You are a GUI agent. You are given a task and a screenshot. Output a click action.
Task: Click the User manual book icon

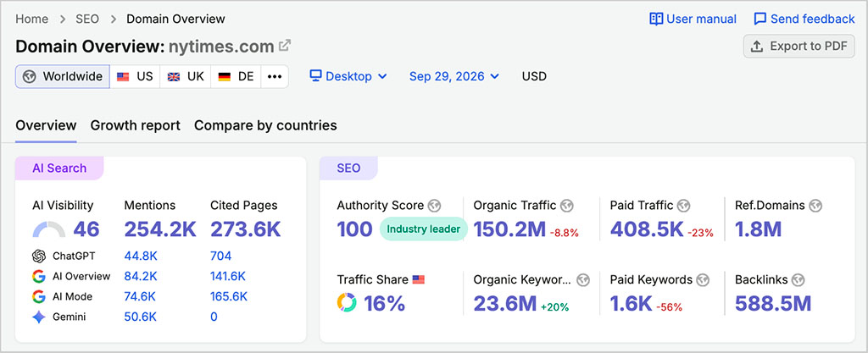[656, 19]
